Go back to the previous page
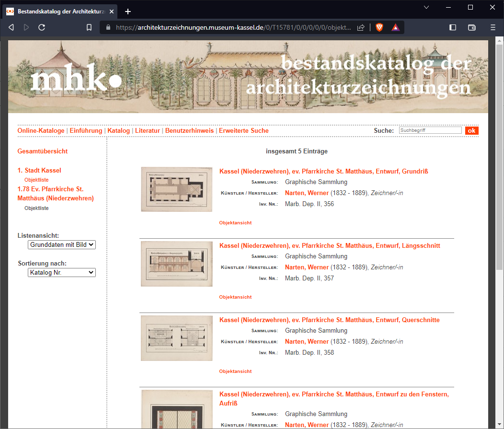 pyautogui.click(x=11, y=27)
